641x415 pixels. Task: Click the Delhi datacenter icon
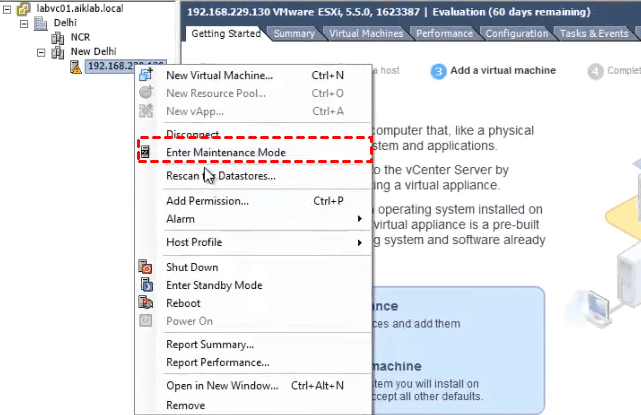(x=40, y=23)
